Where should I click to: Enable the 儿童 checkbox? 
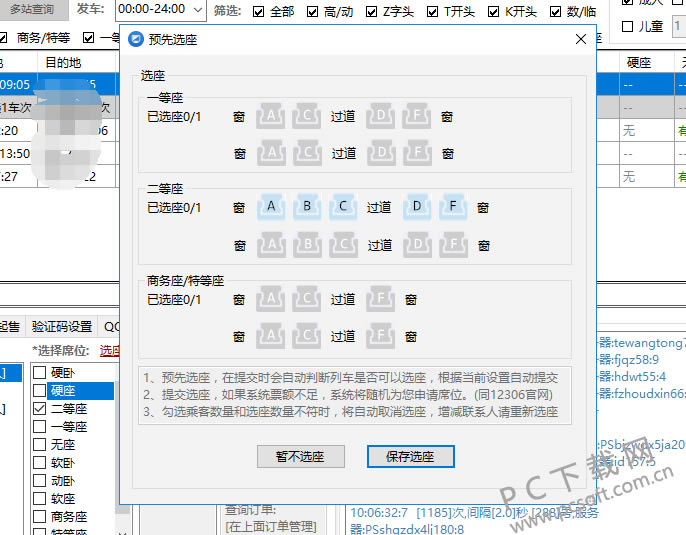(627, 27)
